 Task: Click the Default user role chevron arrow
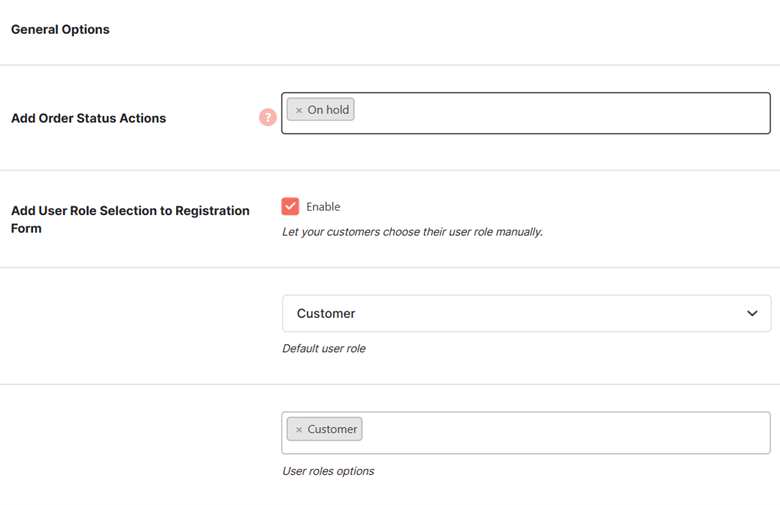tap(752, 313)
